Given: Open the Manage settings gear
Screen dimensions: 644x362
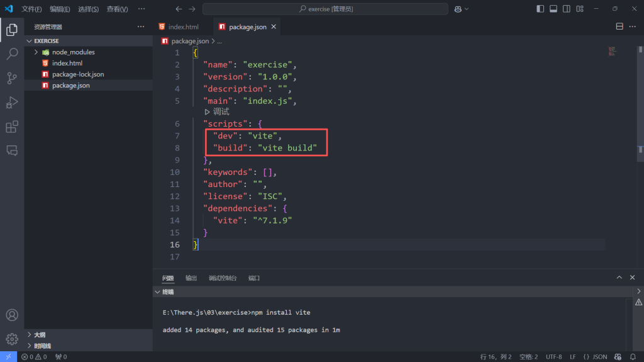Looking at the screenshot, I should 12,339.
